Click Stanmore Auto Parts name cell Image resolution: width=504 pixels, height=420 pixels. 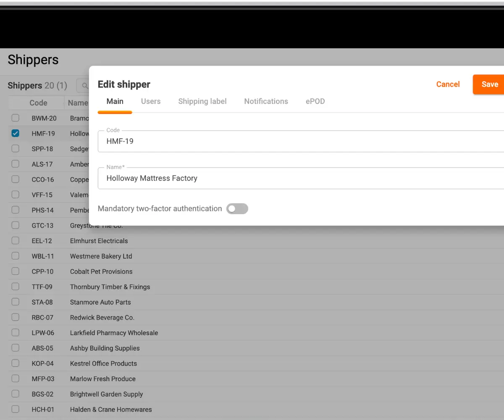(x=100, y=302)
